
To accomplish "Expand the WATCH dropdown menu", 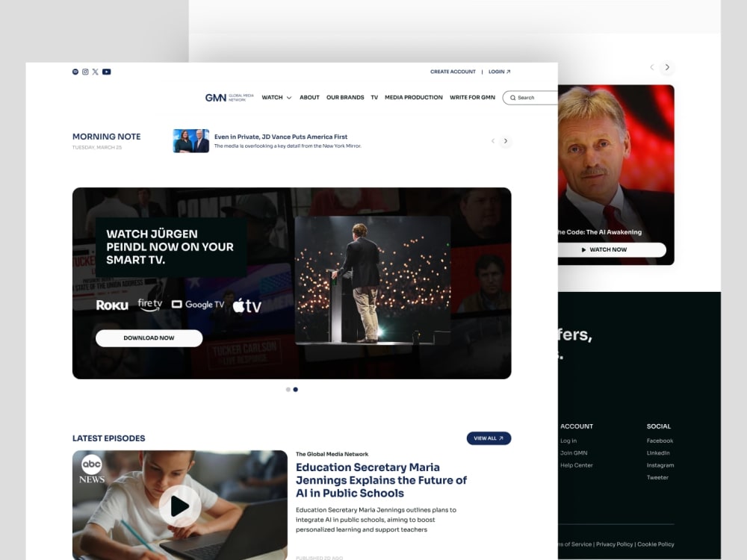I will 276,98.
